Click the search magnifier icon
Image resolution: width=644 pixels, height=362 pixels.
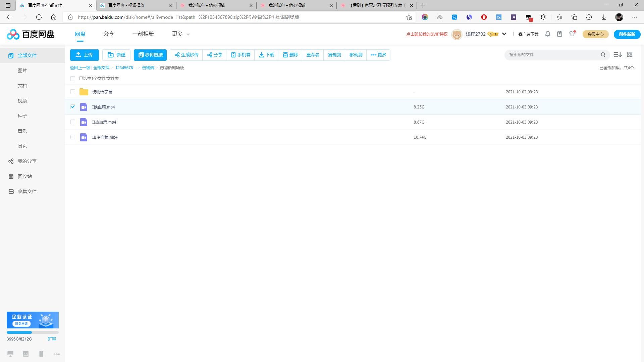[x=603, y=55]
